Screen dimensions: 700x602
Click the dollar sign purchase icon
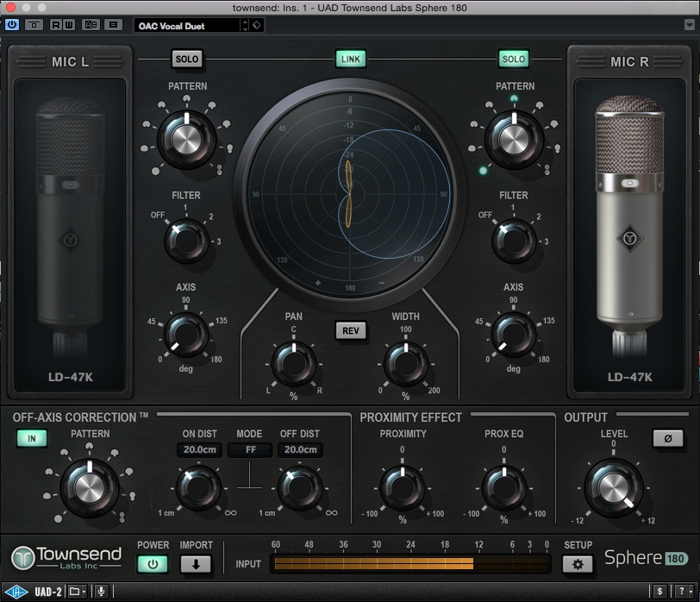[659, 592]
